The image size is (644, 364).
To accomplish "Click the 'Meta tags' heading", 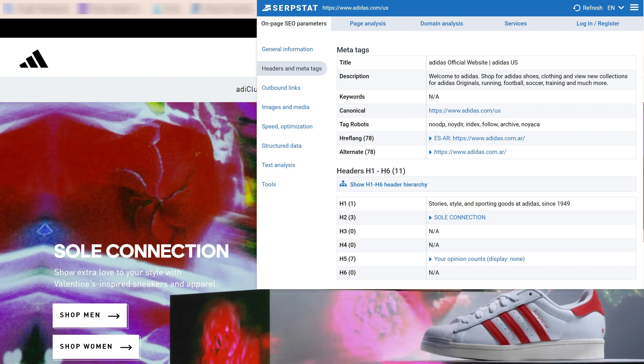I will click(353, 50).
